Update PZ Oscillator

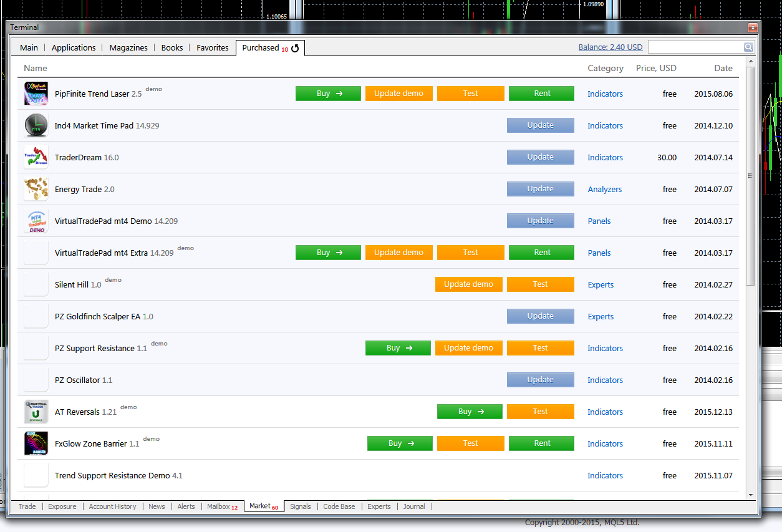point(541,380)
